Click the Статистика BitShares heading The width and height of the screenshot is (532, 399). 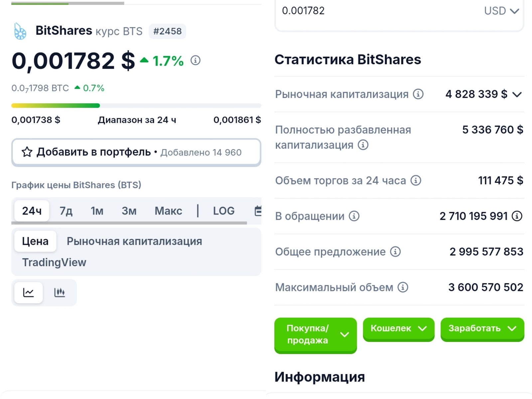click(348, 60)
